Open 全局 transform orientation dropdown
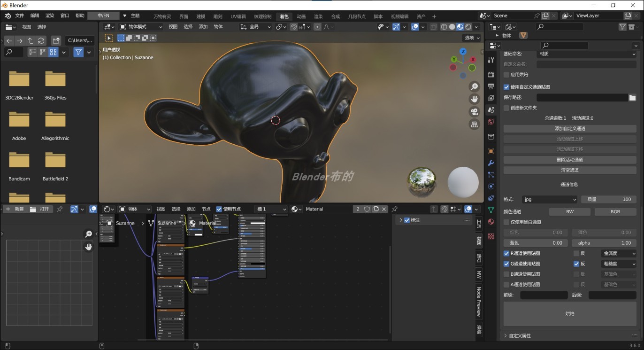The width and height of the screenshot is (644, 350). pos(256,27)
